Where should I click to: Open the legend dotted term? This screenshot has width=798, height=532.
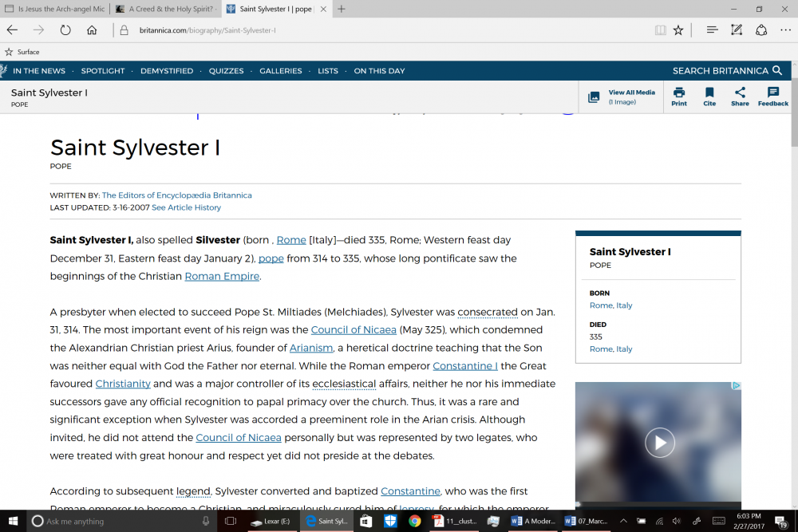193,491
